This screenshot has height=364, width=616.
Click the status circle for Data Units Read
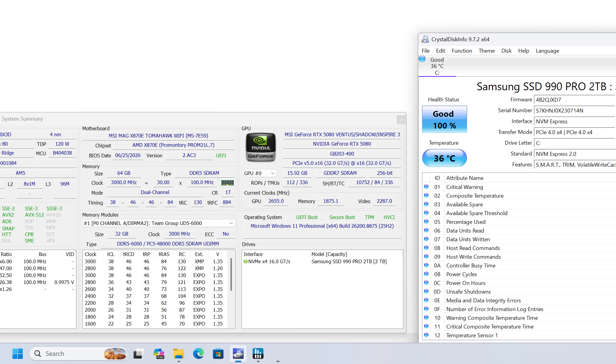[x=426, y=230]
